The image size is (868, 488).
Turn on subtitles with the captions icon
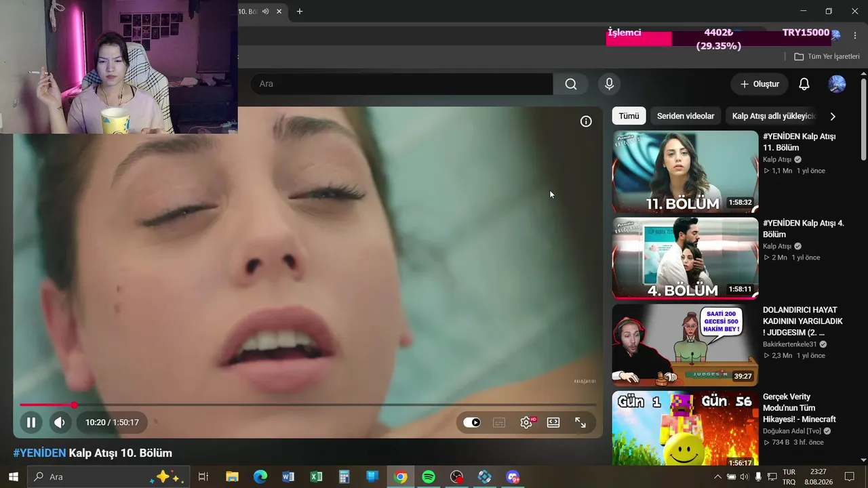click(x=499, y=422)
